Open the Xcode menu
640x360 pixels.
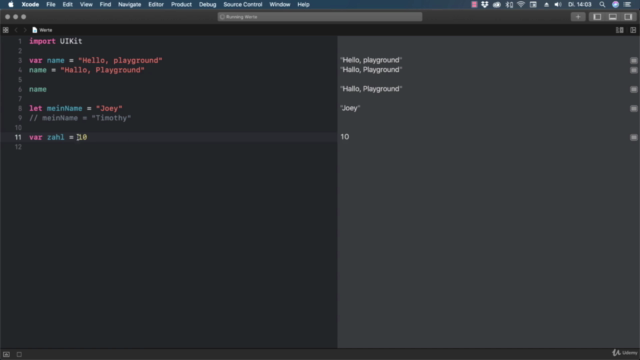coord(30,4)
